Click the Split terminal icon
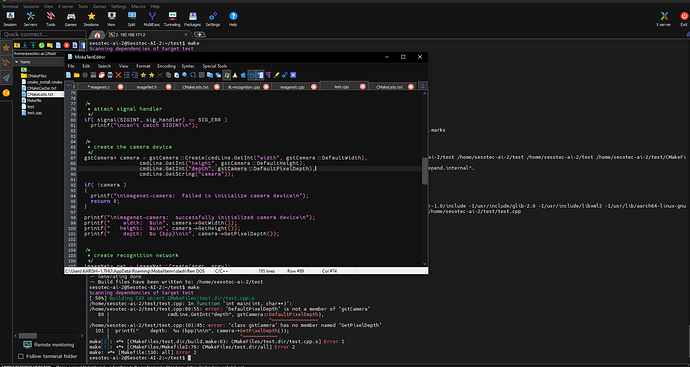The height and width of the screenshot is (367, 690). [132, 19]
